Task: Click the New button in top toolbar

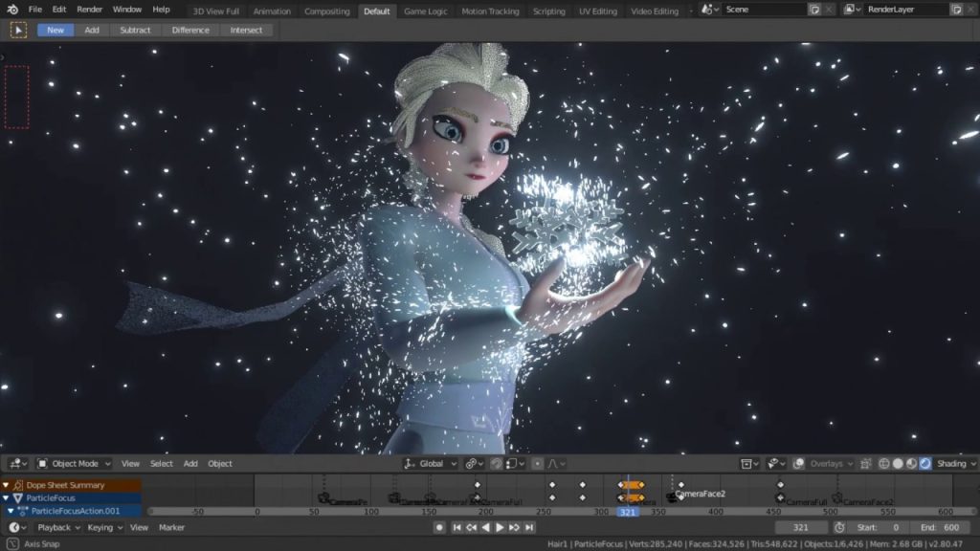Action: click(x=55, y=30)
